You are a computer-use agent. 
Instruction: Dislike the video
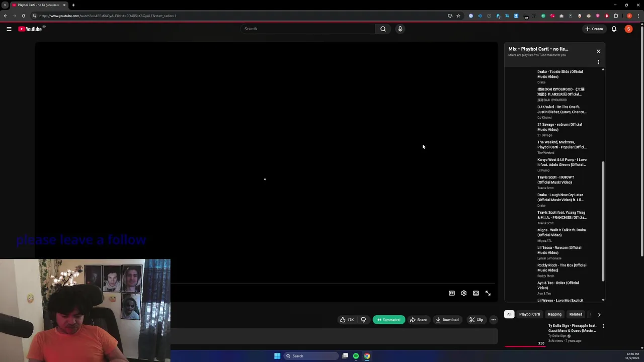[363, 320]
